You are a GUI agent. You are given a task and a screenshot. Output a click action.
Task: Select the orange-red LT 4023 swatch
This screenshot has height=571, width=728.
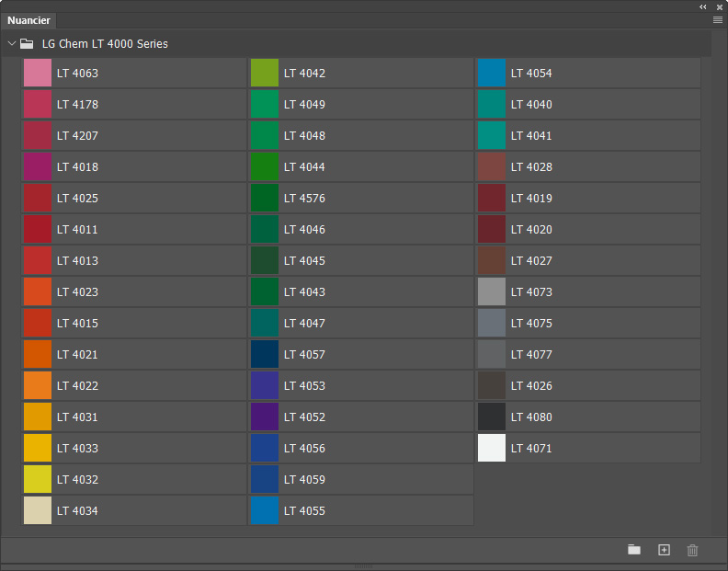38,291
